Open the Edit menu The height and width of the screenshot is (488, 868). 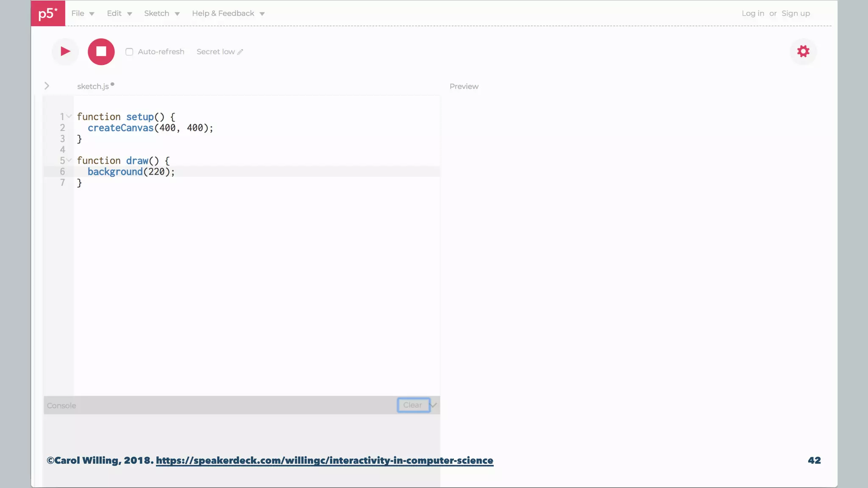tap(119, 14)
